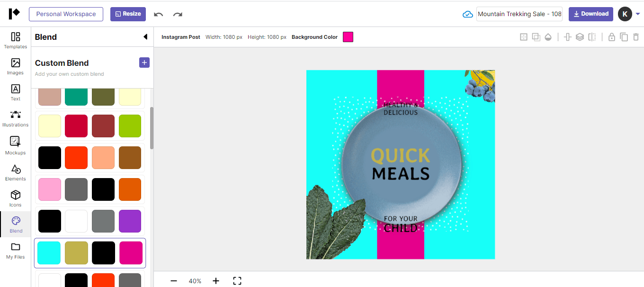Click the grid position icon
Screen dimensions: 644x287
[524, 37]
